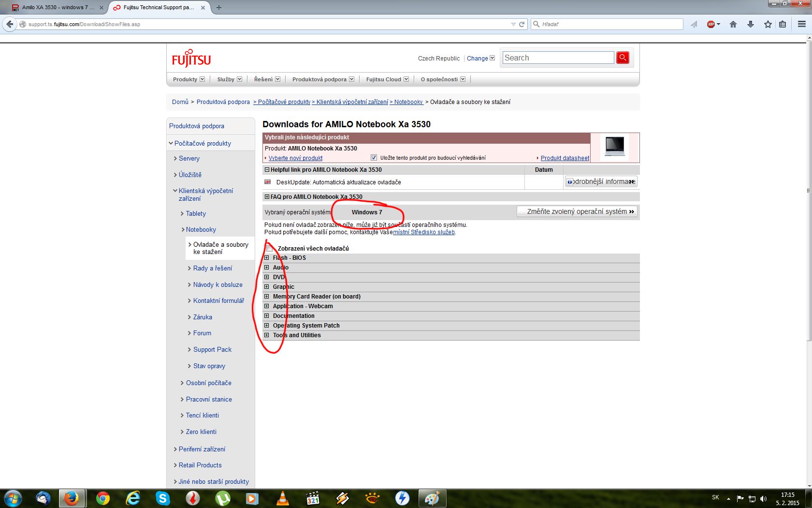Open the Produkty menu
The image size is (812, 508).
pyautogui.click(x=188, y=79)
